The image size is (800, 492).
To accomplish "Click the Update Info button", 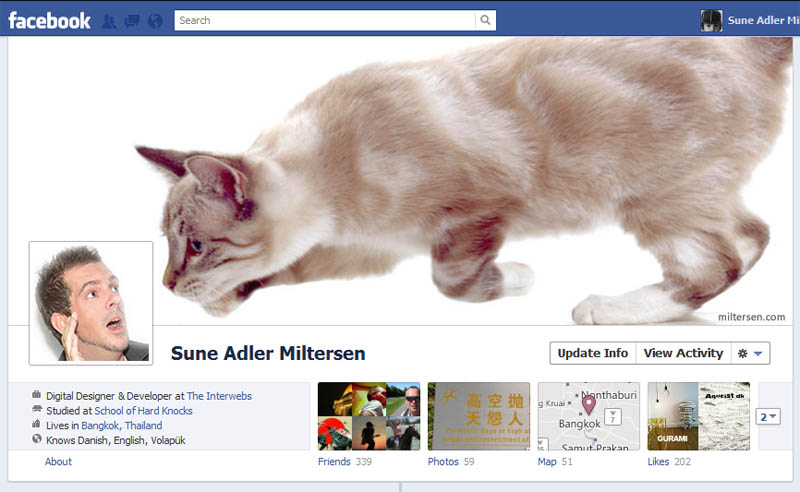I will (x=593, y=353).
